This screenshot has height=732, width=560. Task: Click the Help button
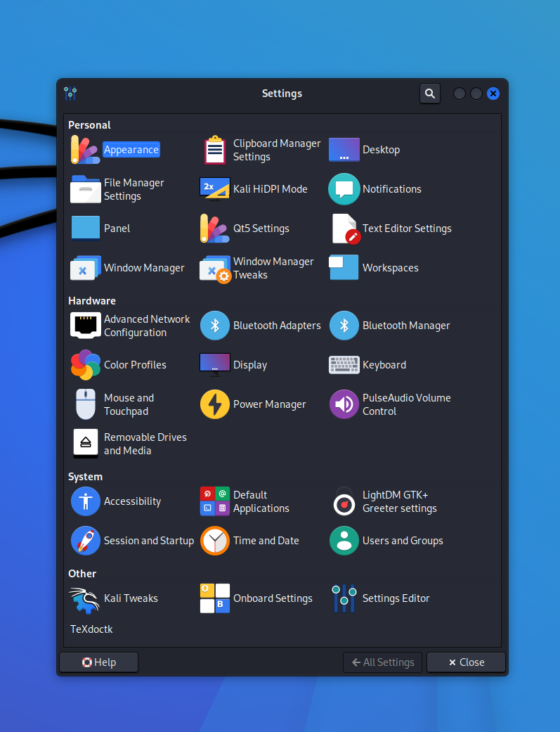[x=99, y=662]
